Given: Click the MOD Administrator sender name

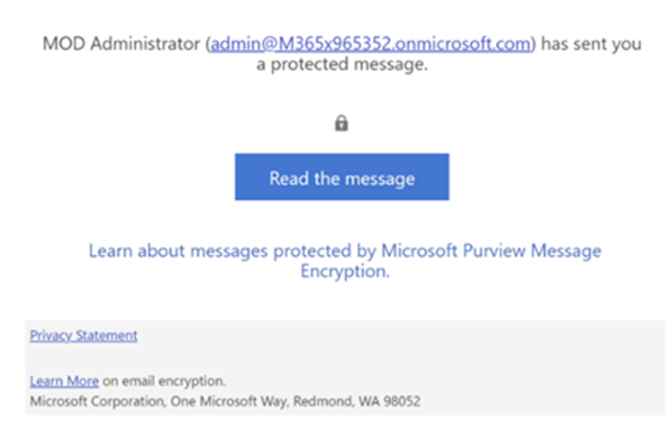Looking at the screenshot, I should (121, 43).
